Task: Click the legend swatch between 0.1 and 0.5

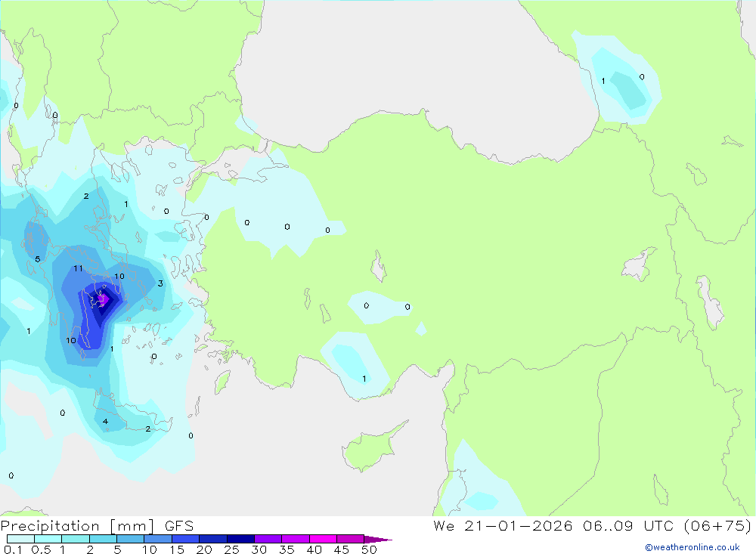Action: point(20,539)
